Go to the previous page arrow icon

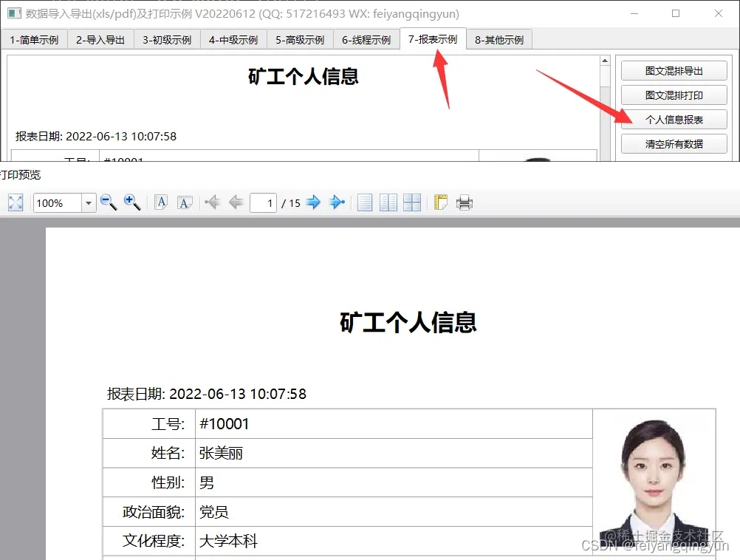pyautogui.click(x=236, y=202)
